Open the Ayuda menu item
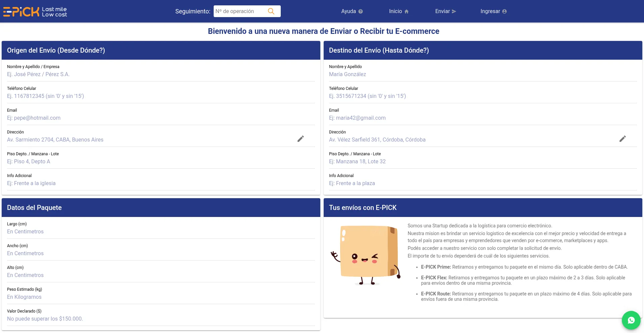 tap(352, 11)
